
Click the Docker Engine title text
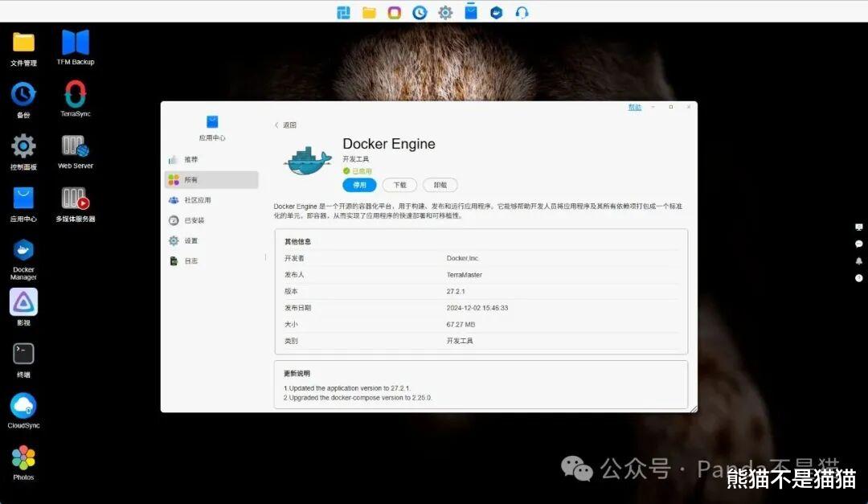click(x=389, y=144)
